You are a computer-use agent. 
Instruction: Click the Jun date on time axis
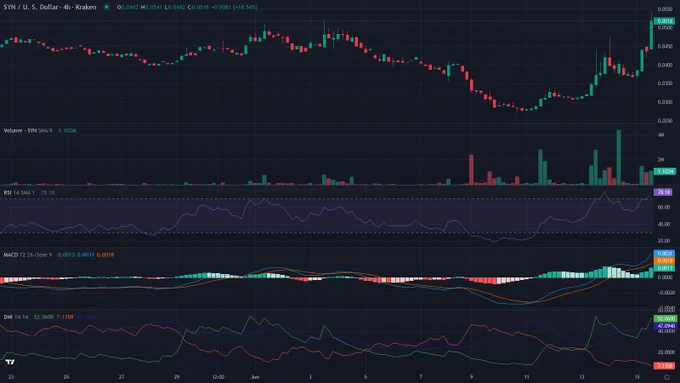[255, 377]
